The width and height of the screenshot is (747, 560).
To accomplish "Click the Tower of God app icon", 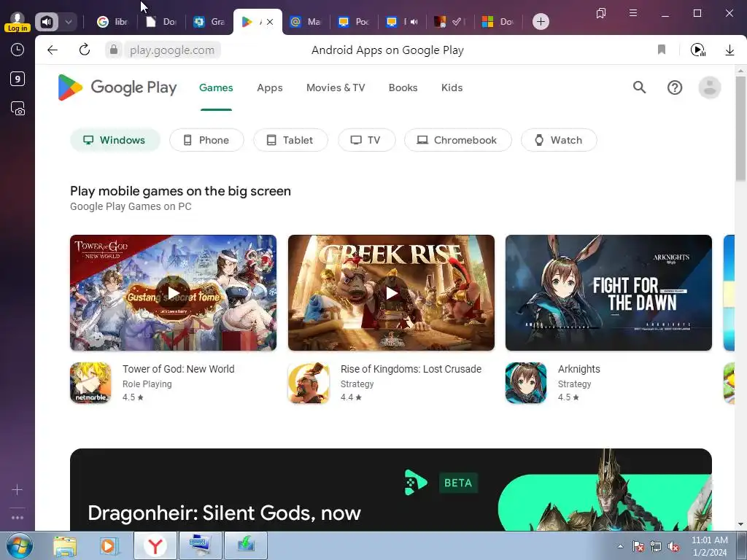I will pos(90,383).
